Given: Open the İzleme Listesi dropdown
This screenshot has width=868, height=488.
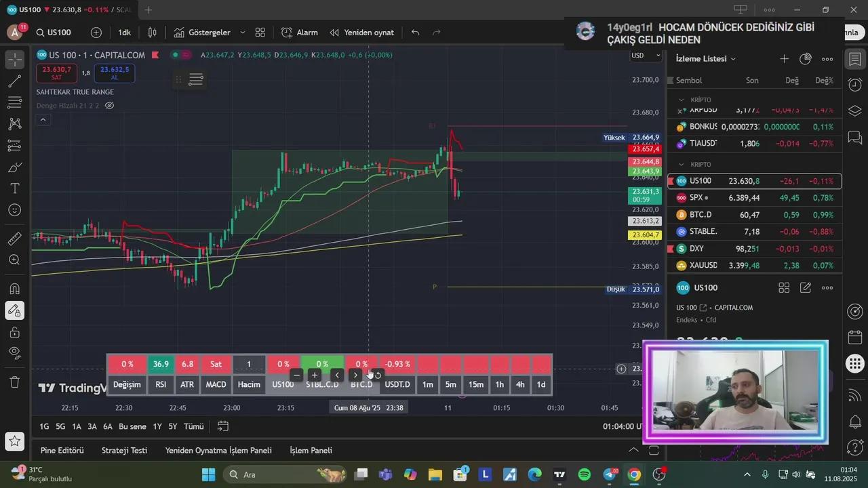Looking at the screenshot, I should pyautogui.click(x=706, y=59).
